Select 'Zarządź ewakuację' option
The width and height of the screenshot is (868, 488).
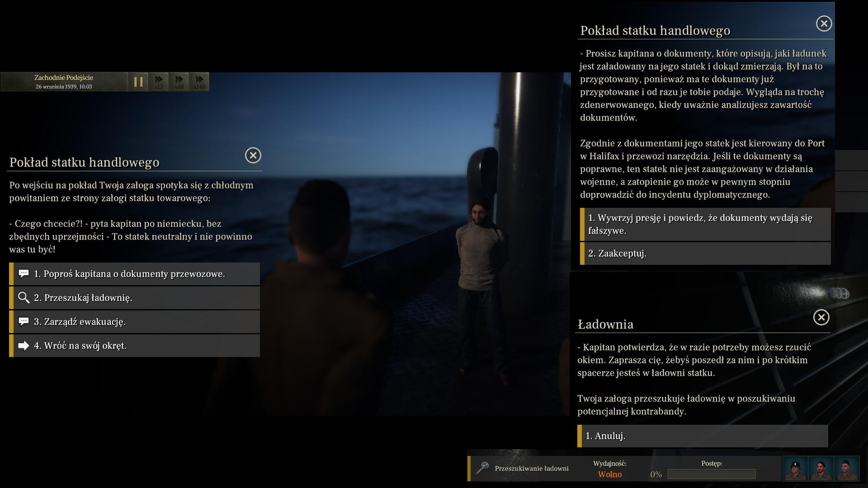[x=135, y=322]
